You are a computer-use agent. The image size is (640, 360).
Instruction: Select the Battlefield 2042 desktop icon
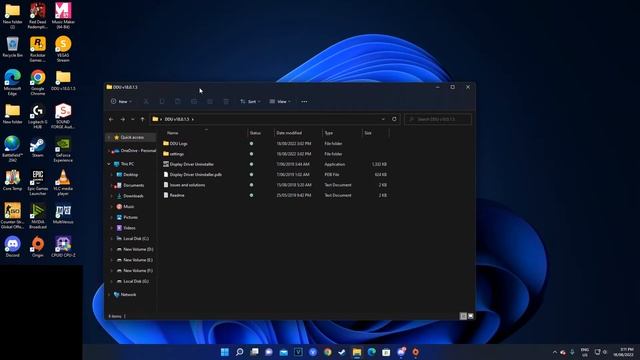click(13, 150)
